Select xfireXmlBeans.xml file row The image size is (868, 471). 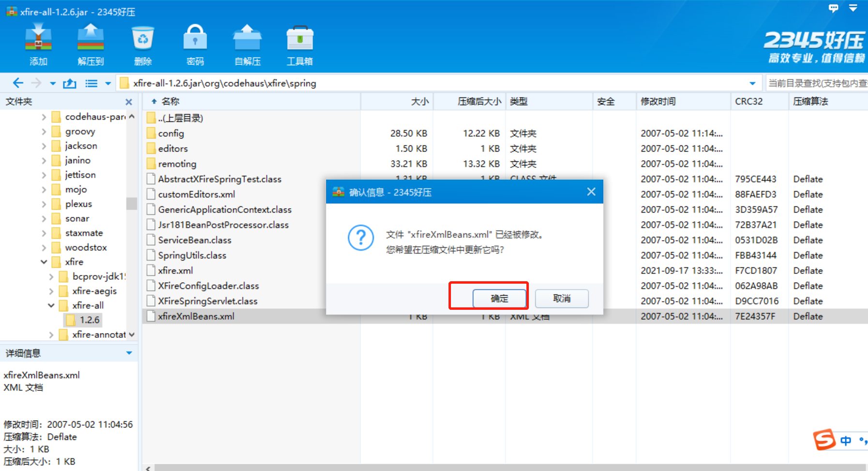505,316
